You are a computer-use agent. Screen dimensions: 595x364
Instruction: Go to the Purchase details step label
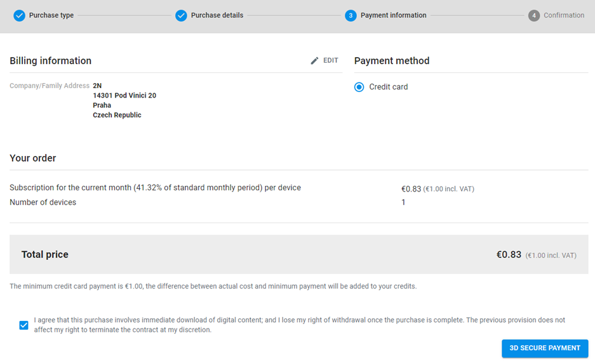[217, 15]
